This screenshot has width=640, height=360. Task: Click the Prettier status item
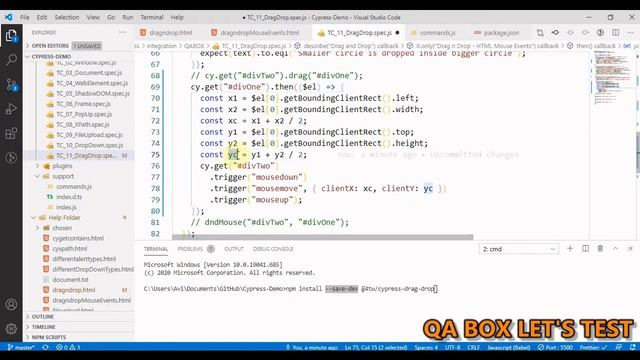pyautogui.click(x=593, y=347)
